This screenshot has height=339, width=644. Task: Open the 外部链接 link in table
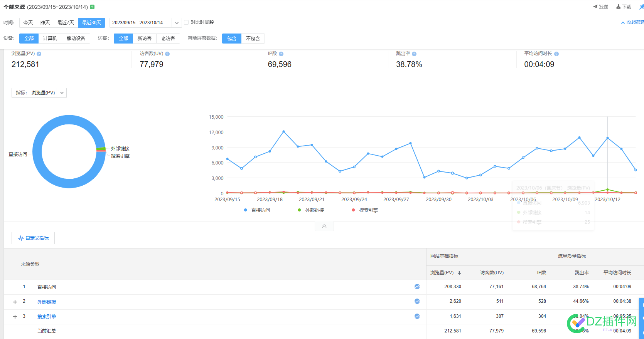[47, 302]
